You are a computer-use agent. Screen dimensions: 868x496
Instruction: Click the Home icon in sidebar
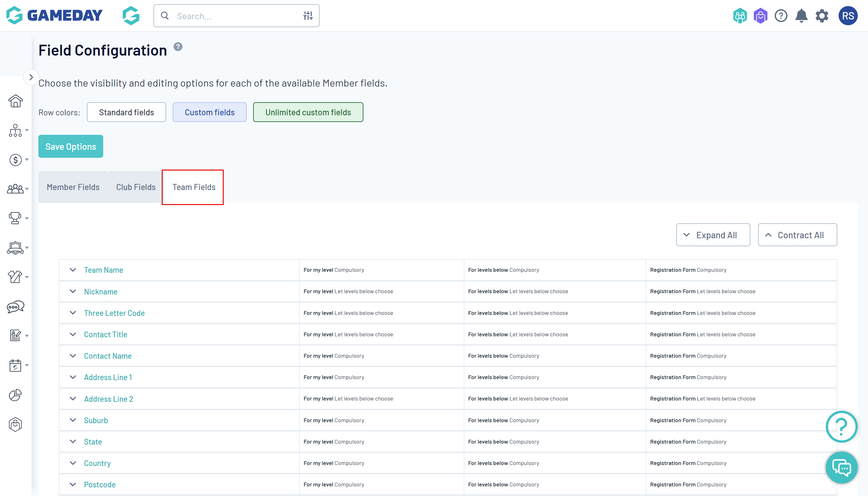click(15, 101)
